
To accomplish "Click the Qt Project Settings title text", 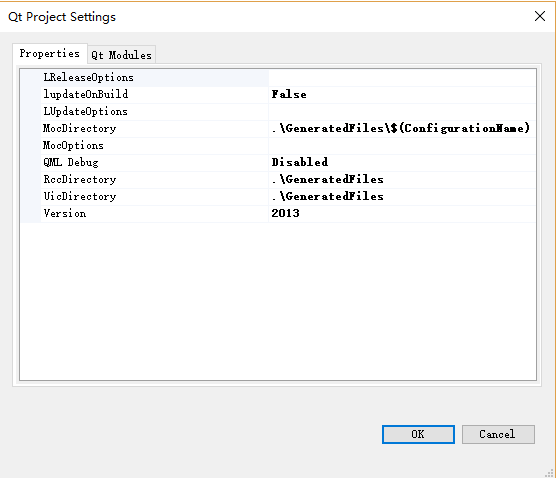I will click(62, 17).
